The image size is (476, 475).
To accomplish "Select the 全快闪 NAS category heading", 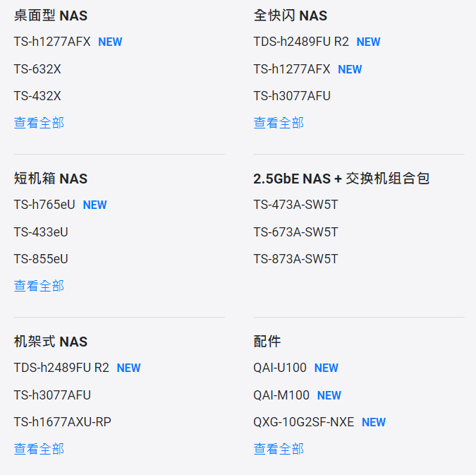I will click(291, 16).
